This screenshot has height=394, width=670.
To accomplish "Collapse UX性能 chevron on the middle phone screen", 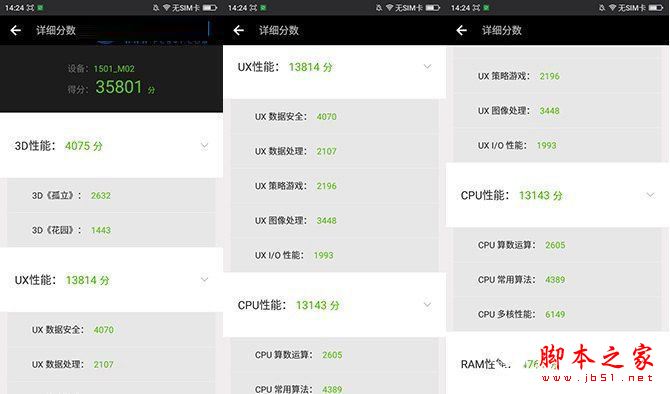I will (x=427, y=67).
